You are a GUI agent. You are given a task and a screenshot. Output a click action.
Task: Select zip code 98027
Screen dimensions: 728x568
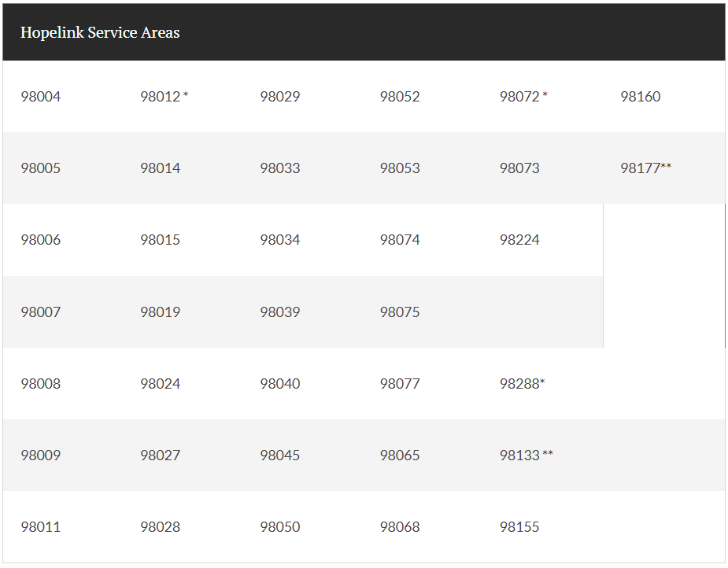(161, 456)
